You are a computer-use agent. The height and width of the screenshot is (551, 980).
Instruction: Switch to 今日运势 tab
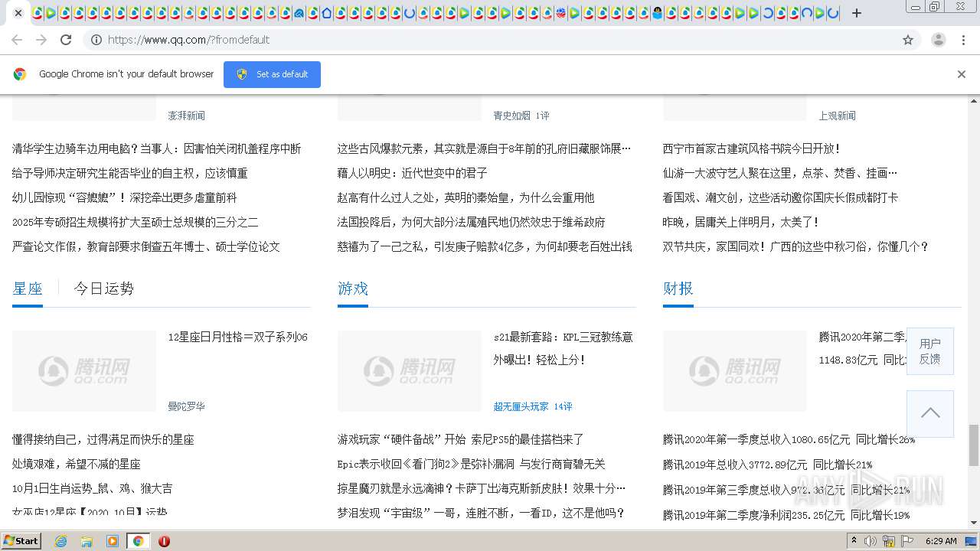[104, 289]
